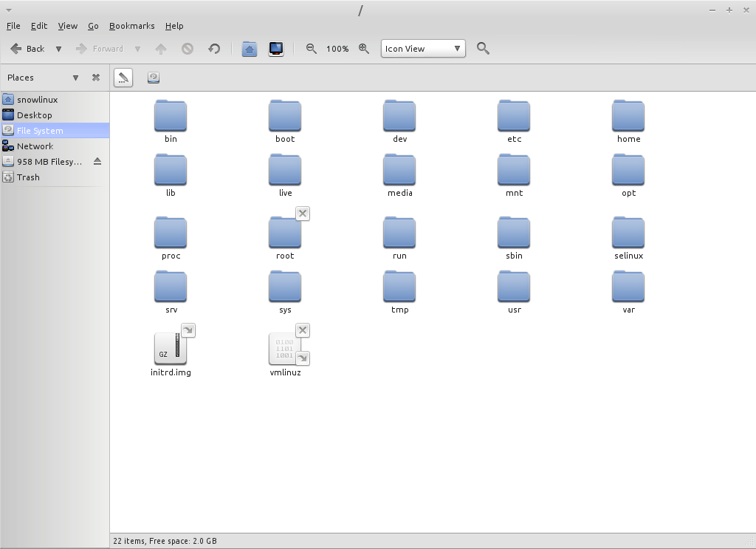This screenshot has height=549, width=756.
Task: Open the Bookmarks menu
Action: 131,26
